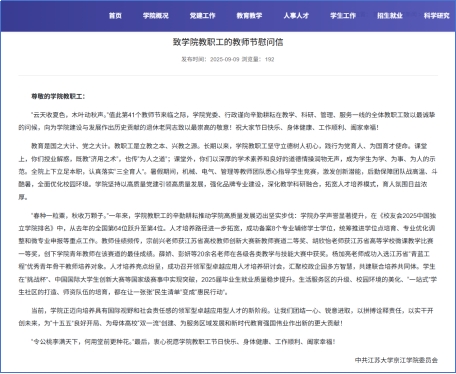Click the paragraph starting with 春种一粒粟
Screen dimensions: 456x374
click(x=228, y=254)
